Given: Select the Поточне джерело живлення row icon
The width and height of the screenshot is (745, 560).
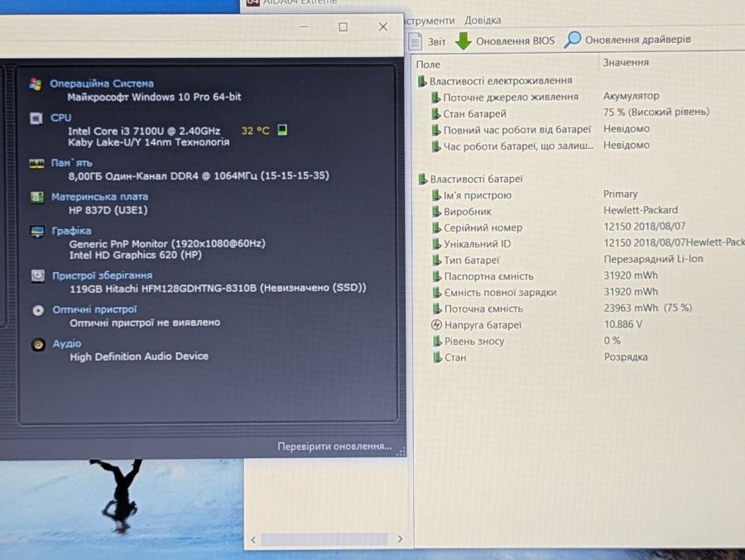Looking at the screenshot, I should pyautogui.click(x=435, y=98).
